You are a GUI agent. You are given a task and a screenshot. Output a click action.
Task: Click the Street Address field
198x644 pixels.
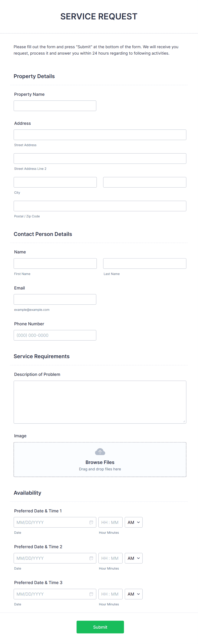pos(100,135)
